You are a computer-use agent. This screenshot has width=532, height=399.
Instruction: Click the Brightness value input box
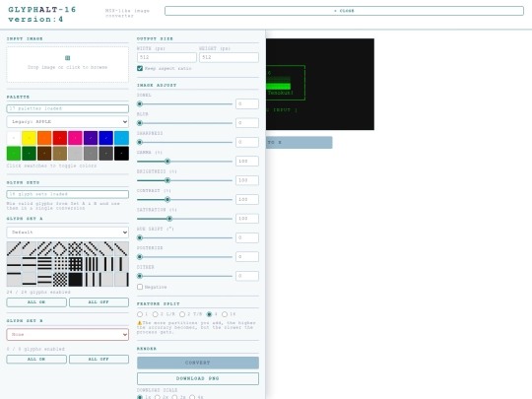pyautogui.click(x=247, y=180)
